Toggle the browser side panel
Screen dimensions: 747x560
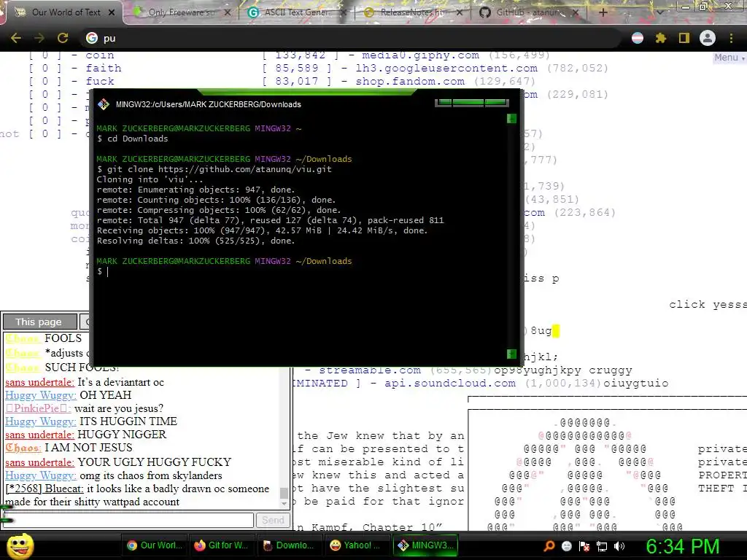click(684, 38)
